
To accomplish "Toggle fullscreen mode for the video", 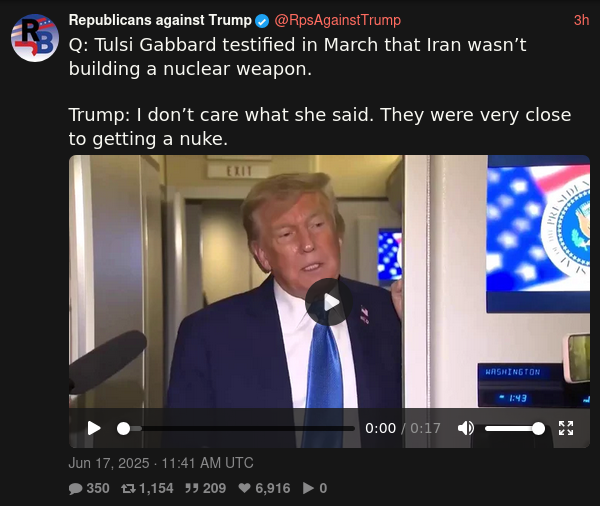I will tap(566, 428).
